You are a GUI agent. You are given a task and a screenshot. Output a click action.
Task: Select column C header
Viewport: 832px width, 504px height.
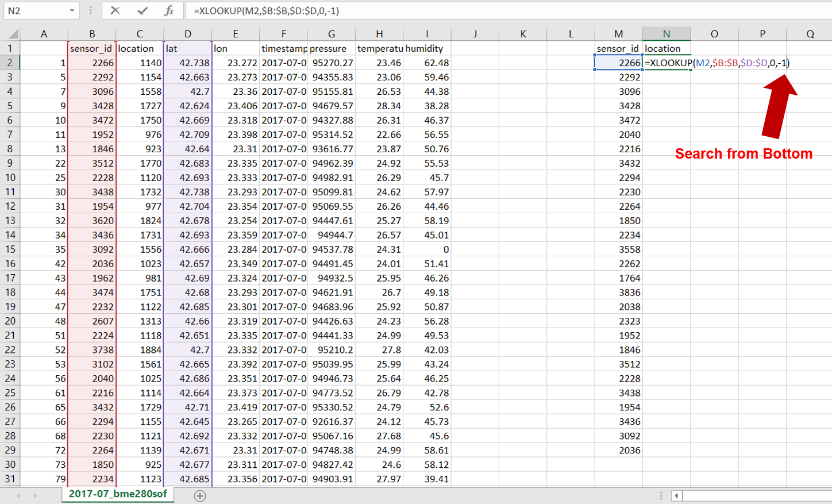(140, 34)
